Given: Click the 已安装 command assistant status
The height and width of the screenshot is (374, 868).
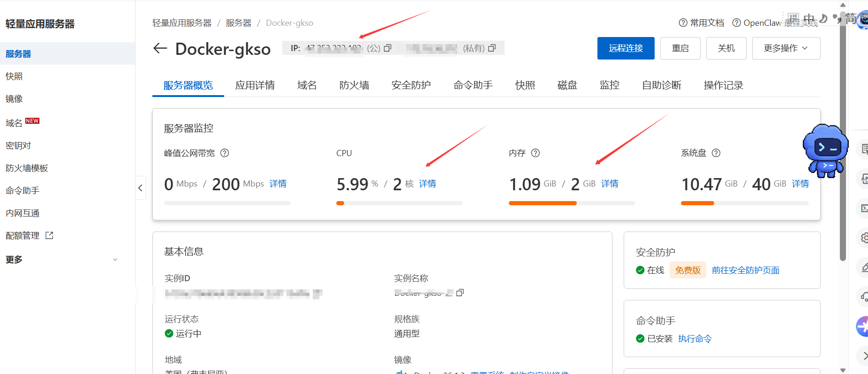Looking at the screenshot, I should click(655, 339).
